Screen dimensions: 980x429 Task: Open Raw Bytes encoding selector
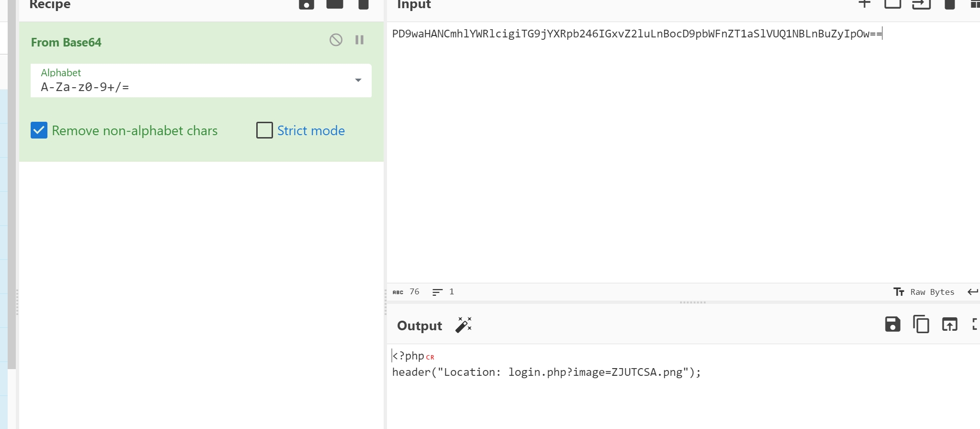924,292
